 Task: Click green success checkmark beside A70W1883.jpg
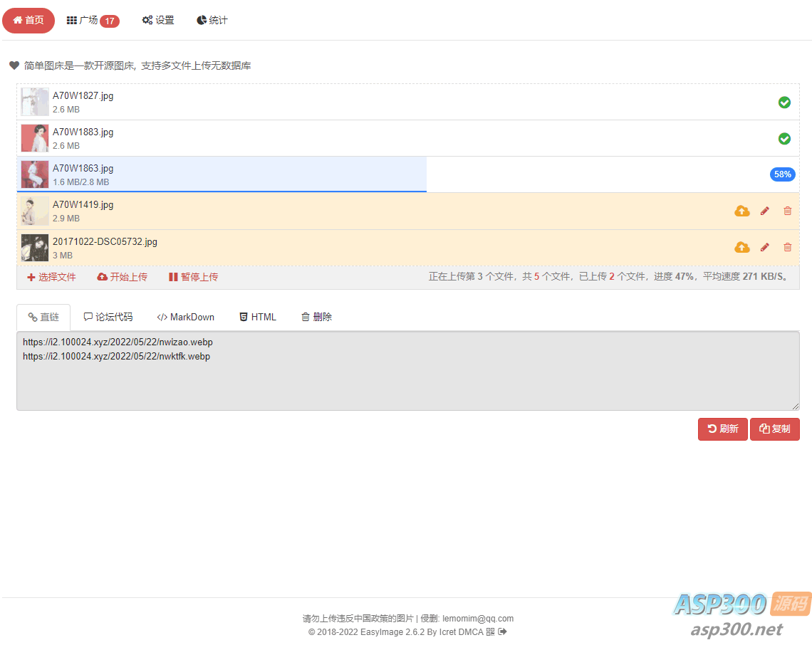coord(784,139)
